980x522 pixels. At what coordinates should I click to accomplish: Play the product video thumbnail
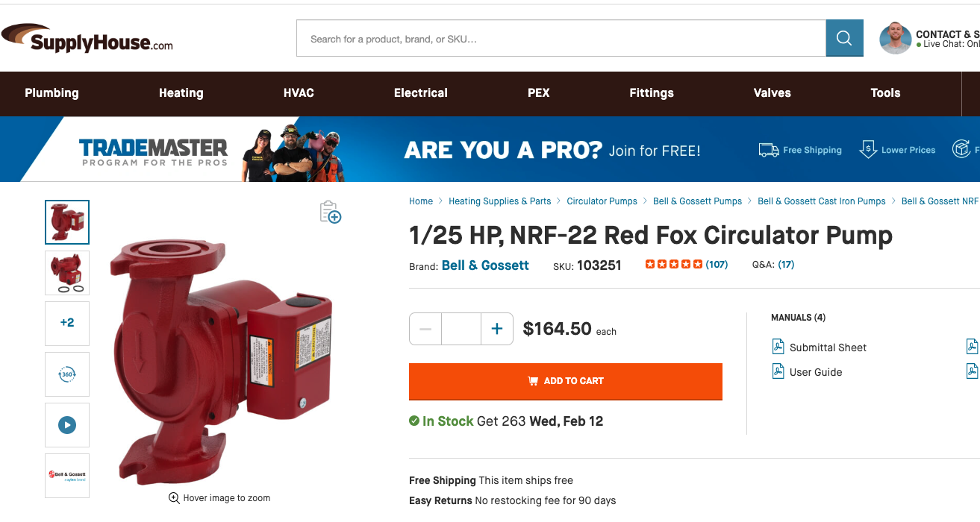coord(67,425)
